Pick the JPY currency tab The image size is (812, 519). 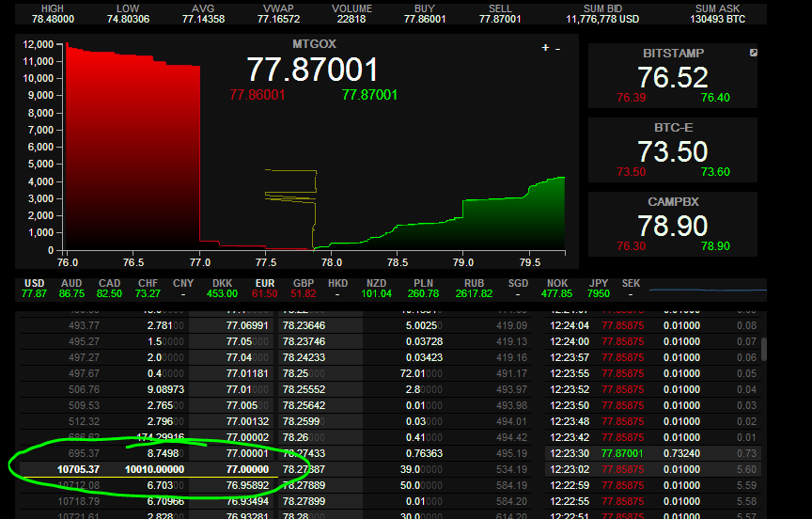598,289
